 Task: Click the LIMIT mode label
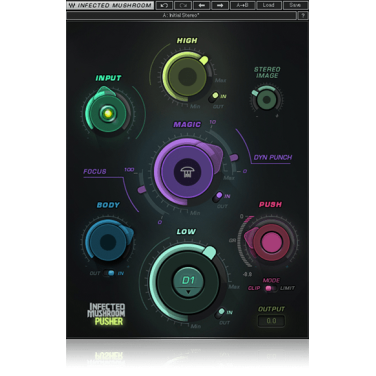tap(287, 288)
